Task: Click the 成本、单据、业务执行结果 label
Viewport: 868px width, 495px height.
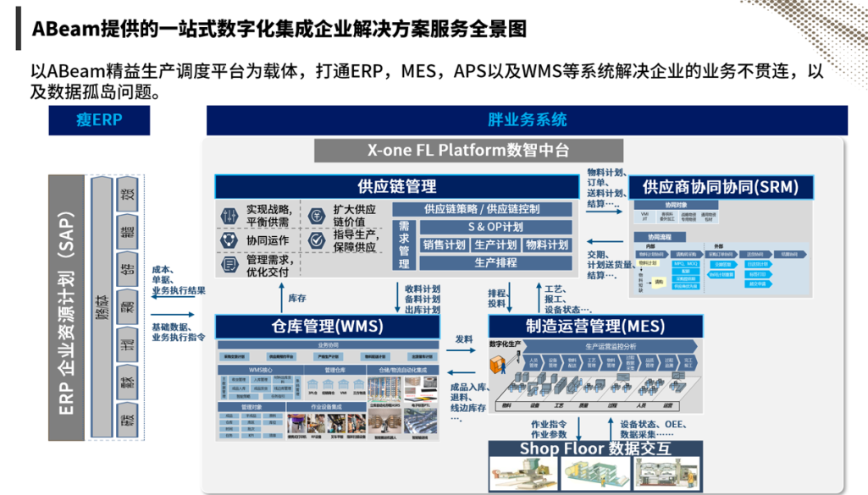Action: (x=178, y=280)
